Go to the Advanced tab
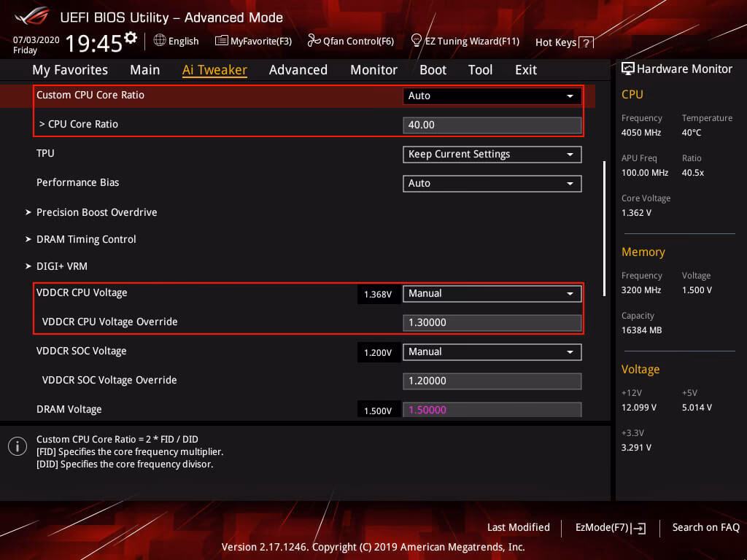 pyautogui.click(x=298, y=70)
